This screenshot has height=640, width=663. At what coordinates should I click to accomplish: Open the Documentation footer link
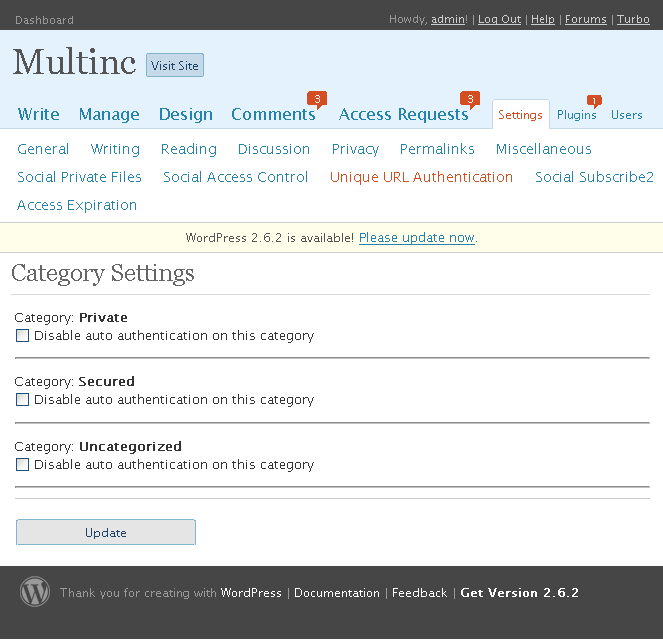pos(337,593)
